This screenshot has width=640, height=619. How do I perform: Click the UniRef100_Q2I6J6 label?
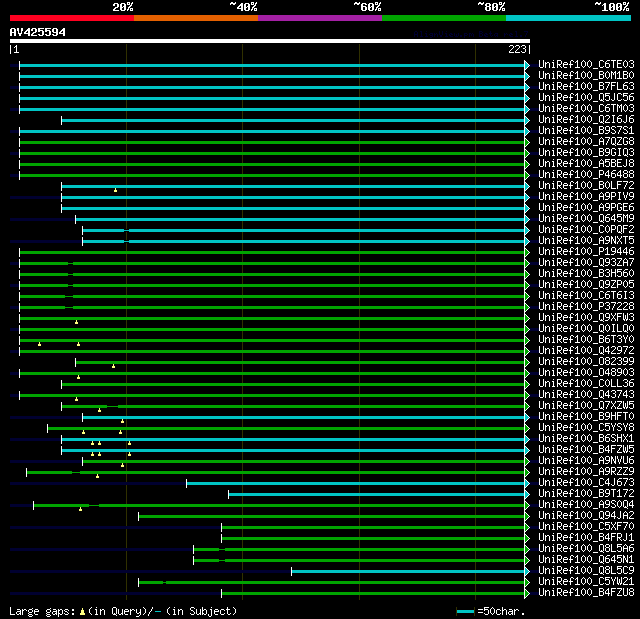click(586, 120)
